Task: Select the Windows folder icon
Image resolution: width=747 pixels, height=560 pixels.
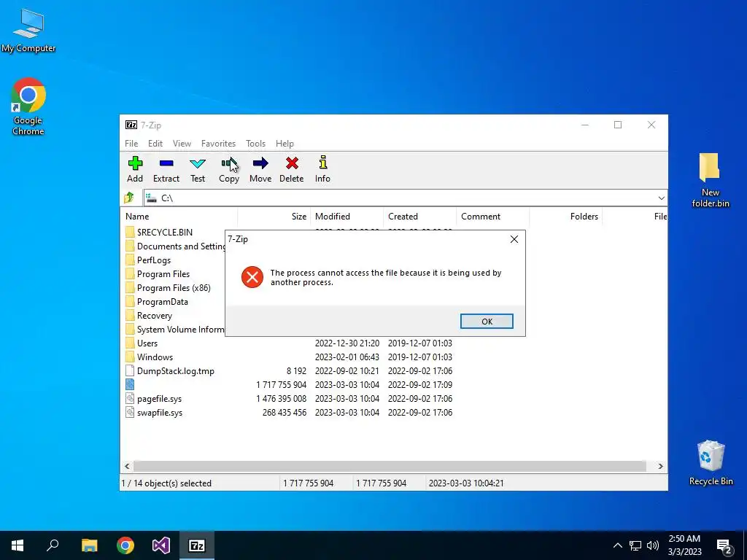Action: click(130, 357)
